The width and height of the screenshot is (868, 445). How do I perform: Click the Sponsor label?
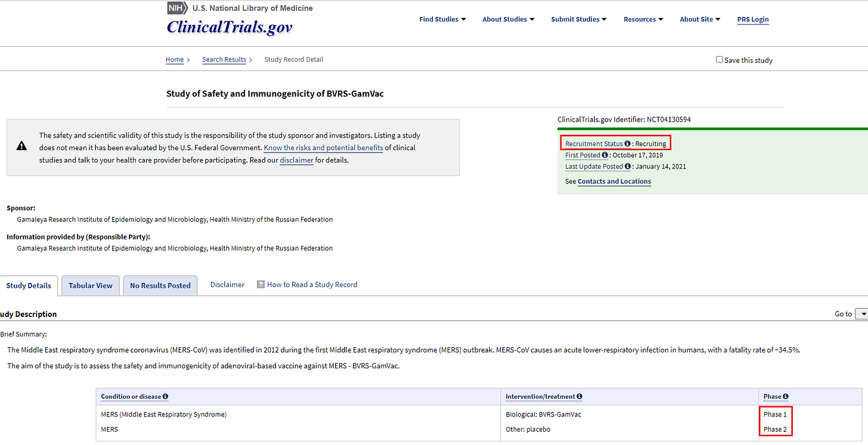tap(21, 209)
